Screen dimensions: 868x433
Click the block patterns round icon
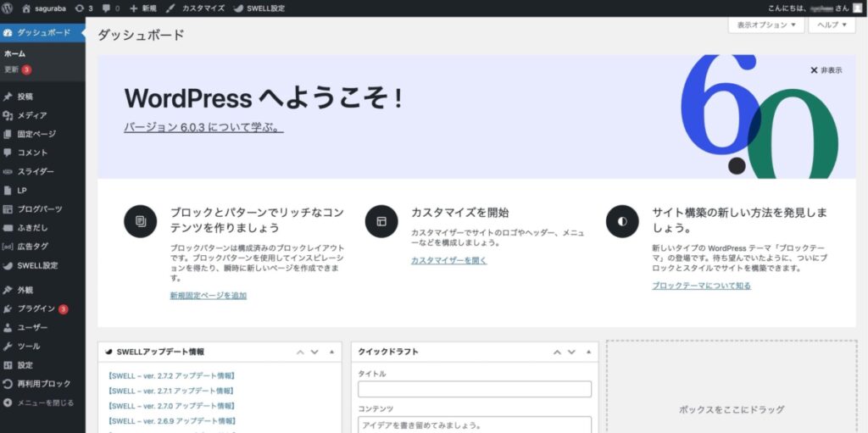141,221
